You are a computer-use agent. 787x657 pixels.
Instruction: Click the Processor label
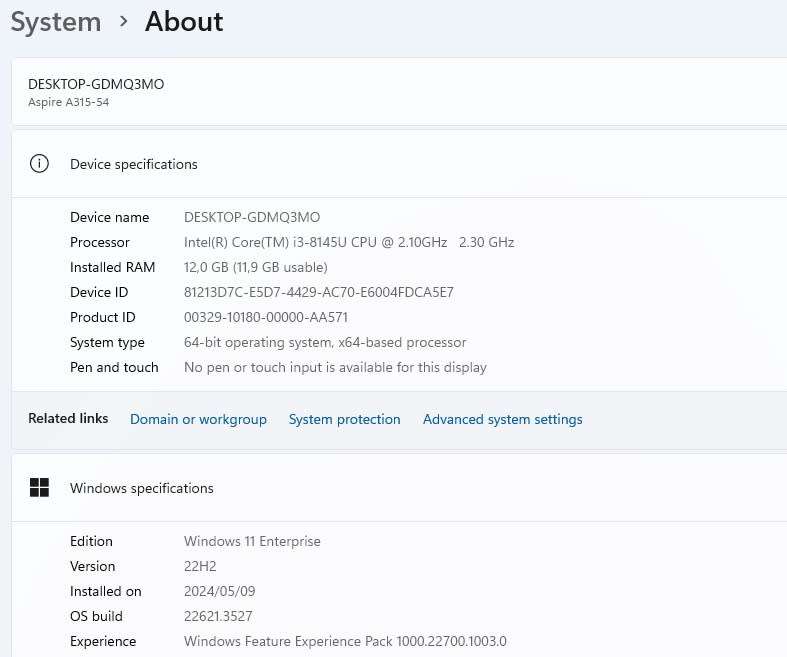[x=100, y=242]
